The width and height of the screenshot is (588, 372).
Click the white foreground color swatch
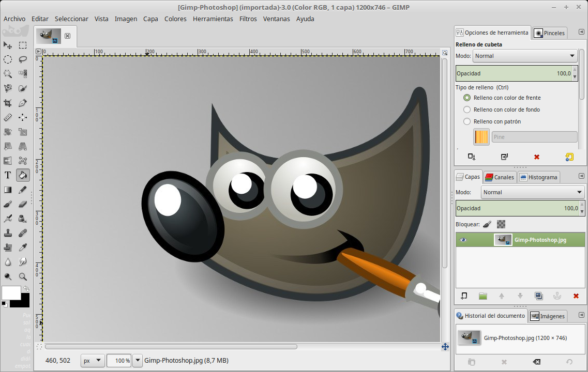coord(11,292)
